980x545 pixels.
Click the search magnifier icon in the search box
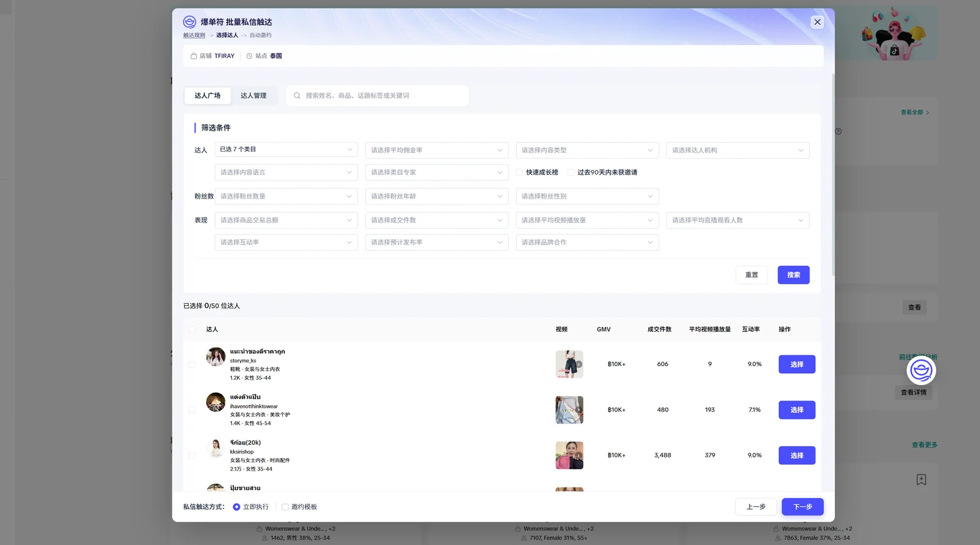pyautogui.click(x=297, y=95)
